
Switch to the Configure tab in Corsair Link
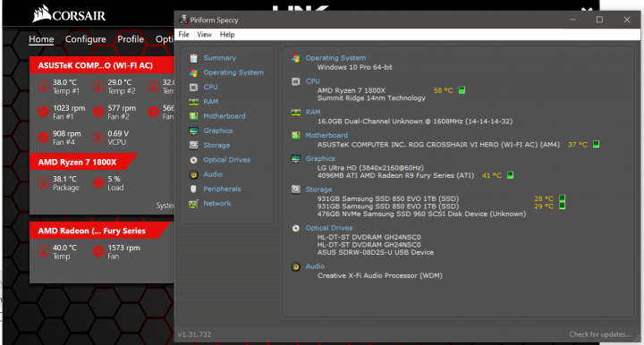coord(86,39)
